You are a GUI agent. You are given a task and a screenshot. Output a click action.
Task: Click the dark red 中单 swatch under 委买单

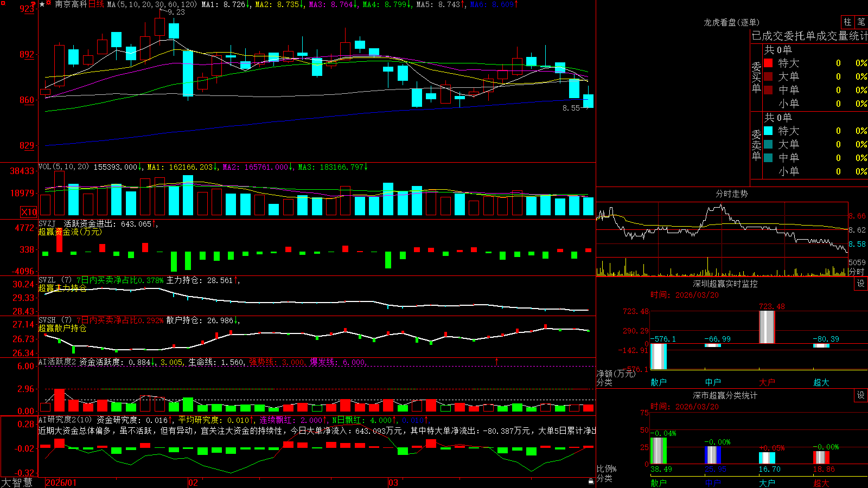[768, 89]
